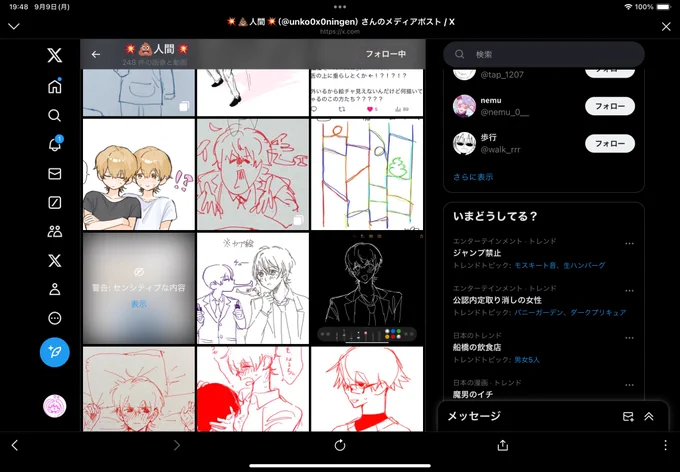Open the Notifications bell icon
680x472 pixels.
(x=55, y=144)
